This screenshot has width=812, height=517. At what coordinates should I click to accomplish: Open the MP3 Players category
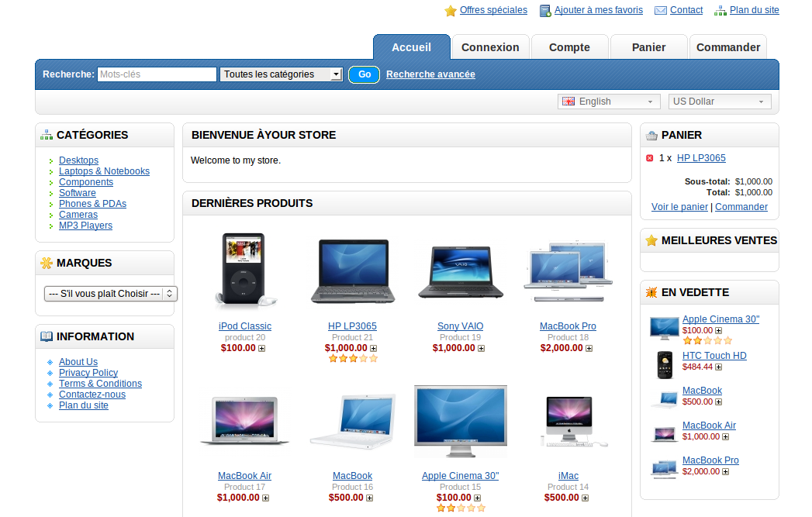(85, 226)
